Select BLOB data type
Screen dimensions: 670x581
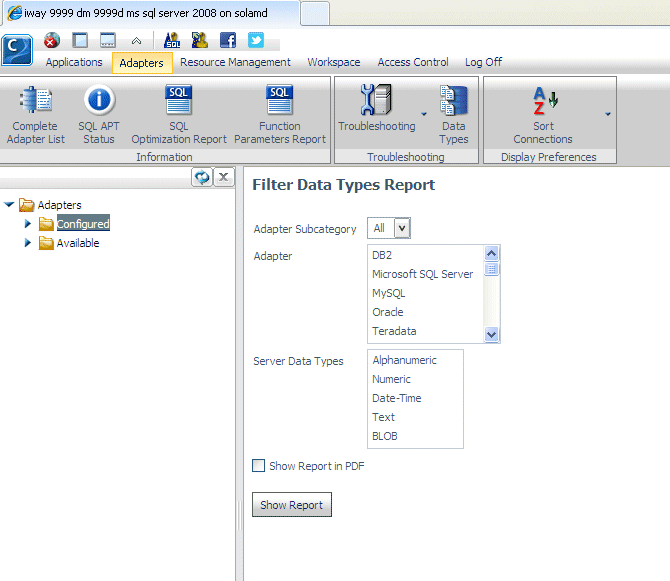415,436
